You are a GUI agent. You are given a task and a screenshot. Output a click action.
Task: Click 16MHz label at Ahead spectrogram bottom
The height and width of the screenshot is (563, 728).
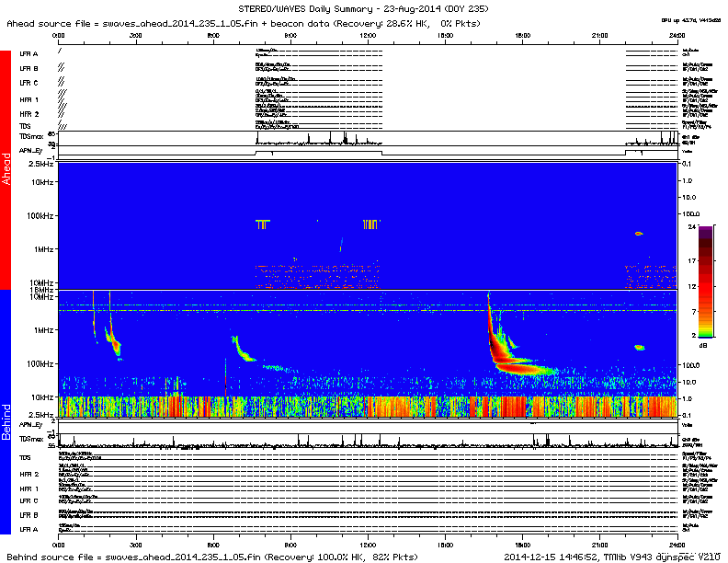41,290
